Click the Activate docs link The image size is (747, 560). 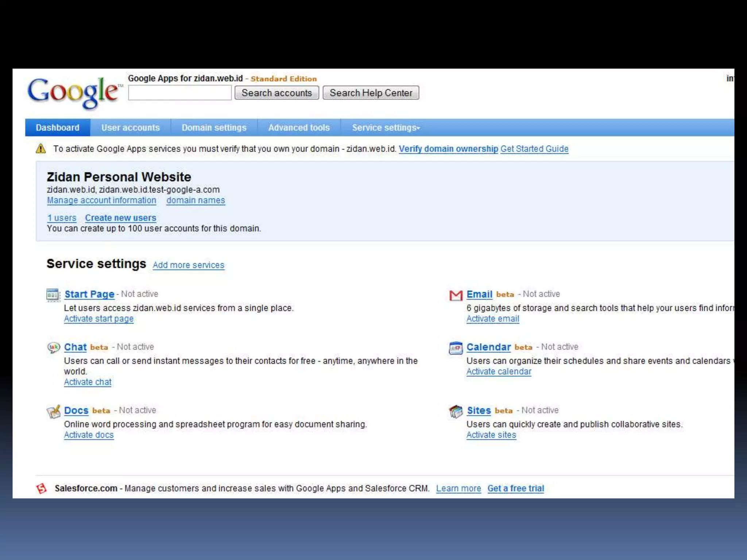(x=89, y=435)
